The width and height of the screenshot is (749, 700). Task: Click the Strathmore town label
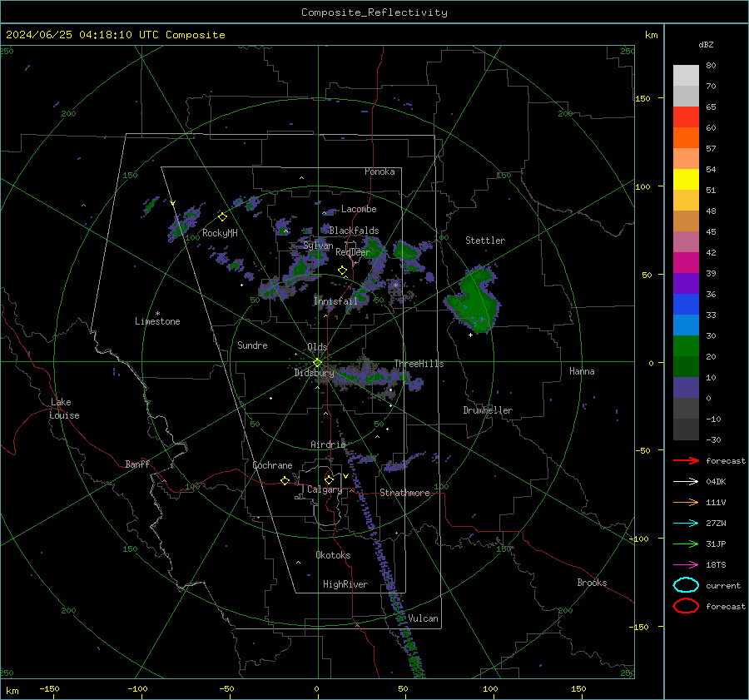pyautogui.click(x=404, y=493)
